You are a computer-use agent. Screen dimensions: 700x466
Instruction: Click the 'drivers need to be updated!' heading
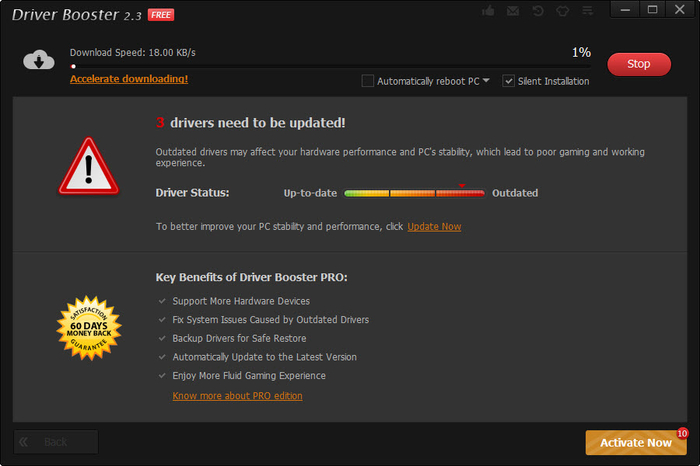coord(258,123)
